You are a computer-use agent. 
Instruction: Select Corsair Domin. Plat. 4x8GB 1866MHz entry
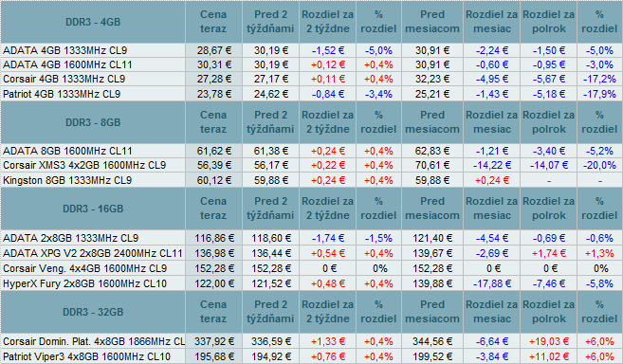click(x=94, y=341)
